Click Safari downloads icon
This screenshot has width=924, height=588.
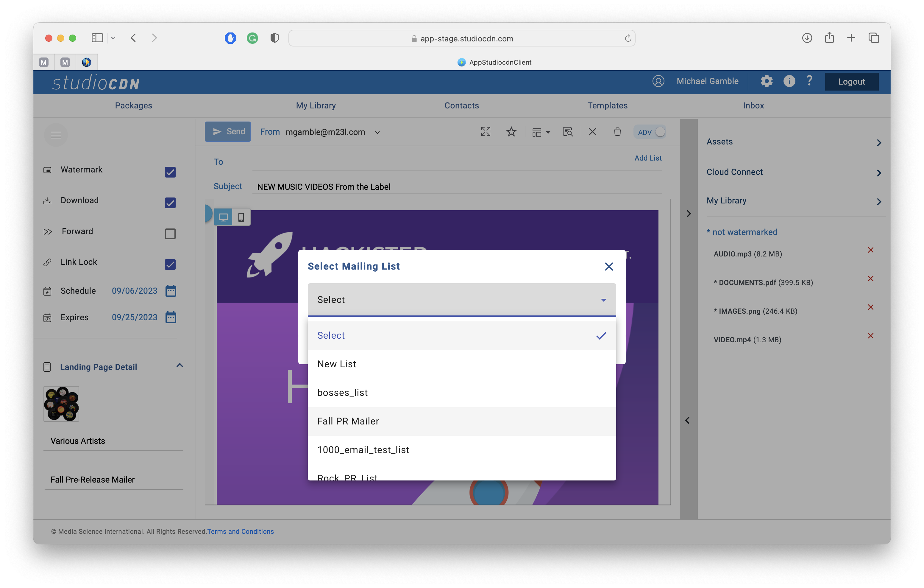pos(807,38)
